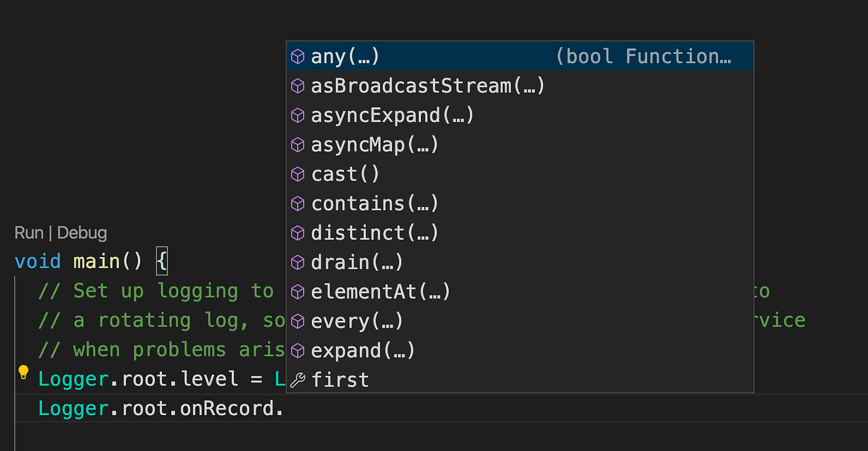Click the Debug code lens link
Viewport: 868px width, 451px height.
[82, 233]
